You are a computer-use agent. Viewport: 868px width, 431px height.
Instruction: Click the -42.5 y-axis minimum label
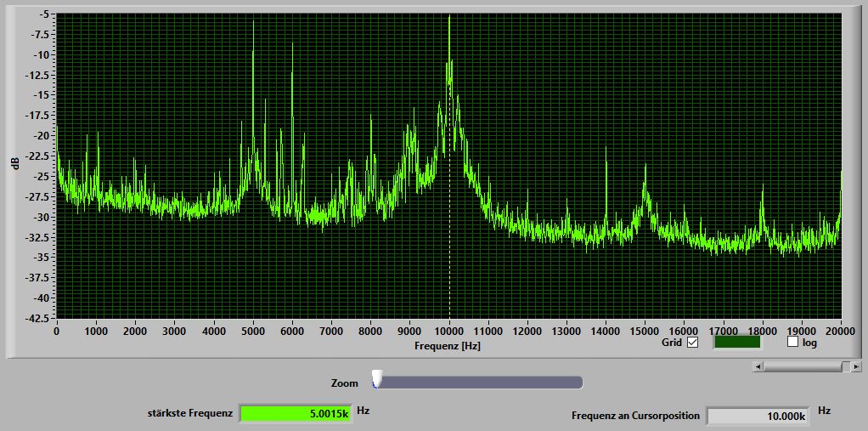pos(37,319)
